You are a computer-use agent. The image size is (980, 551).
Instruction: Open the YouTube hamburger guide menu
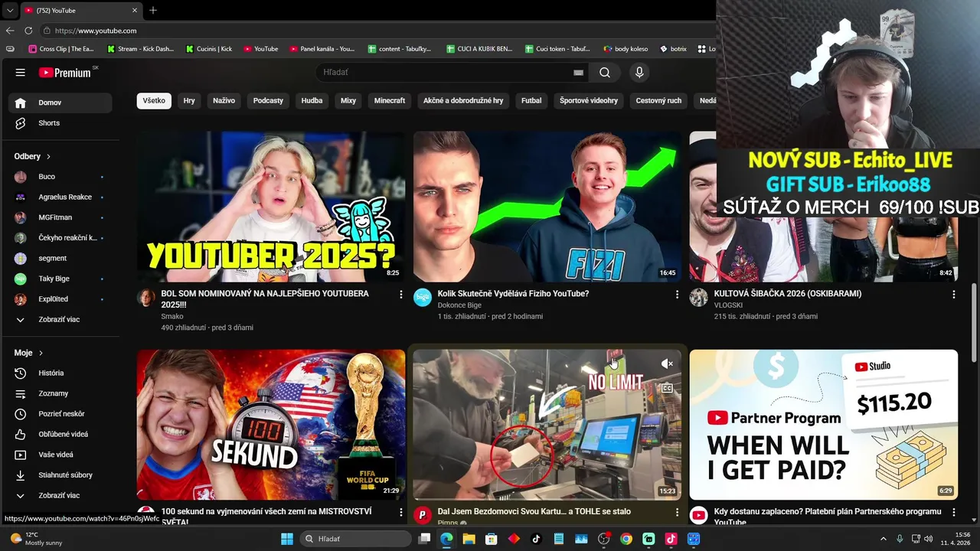[x=21, y=73]
